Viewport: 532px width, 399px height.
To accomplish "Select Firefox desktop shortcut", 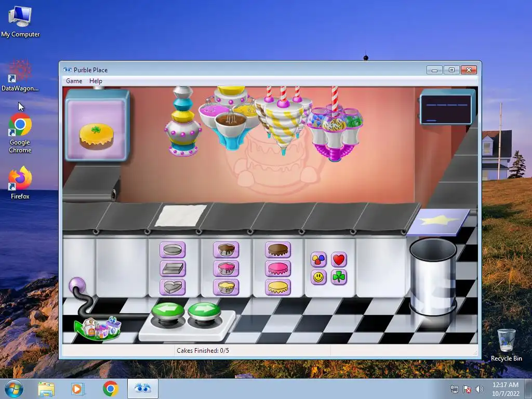I will [20, 183].
